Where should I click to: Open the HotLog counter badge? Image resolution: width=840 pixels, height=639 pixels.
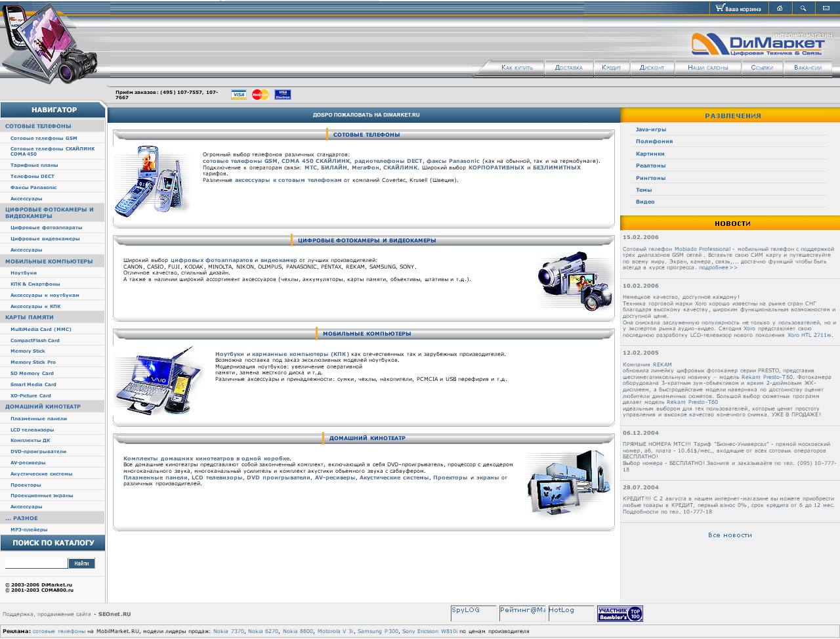point(571,613)
